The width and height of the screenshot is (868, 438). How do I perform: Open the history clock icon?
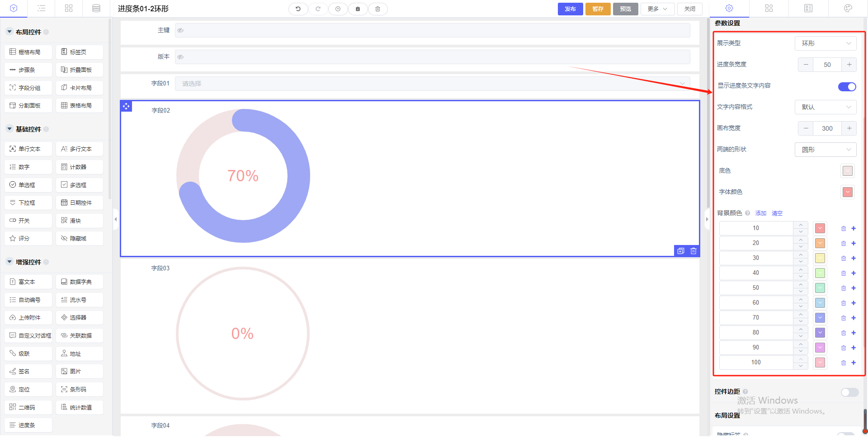338,9
